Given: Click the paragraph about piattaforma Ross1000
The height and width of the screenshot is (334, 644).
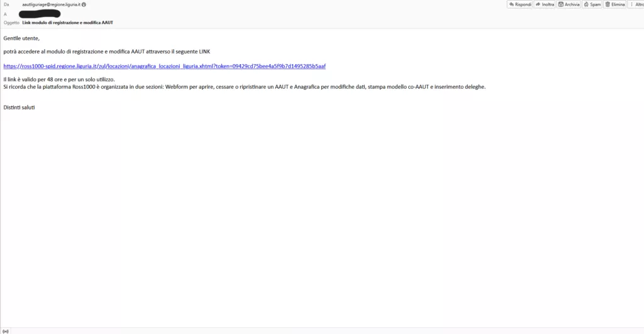Looking at the screenshot, I should click(244, 87).
